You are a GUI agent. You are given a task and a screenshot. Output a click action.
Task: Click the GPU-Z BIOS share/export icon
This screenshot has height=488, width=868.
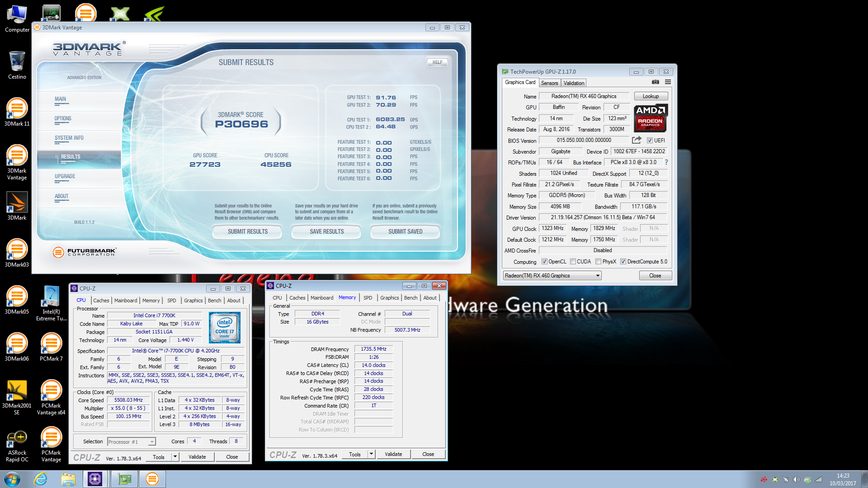point(637,140)
